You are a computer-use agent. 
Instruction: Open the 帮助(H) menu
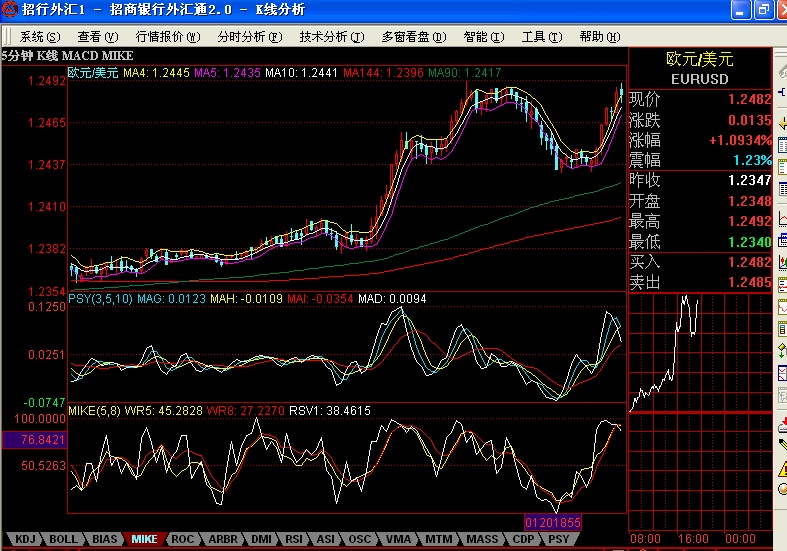(x=600, y=37)
